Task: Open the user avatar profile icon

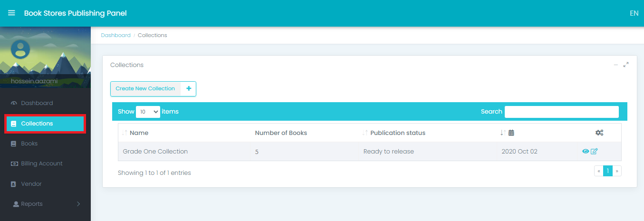Action: coord(20,49)
